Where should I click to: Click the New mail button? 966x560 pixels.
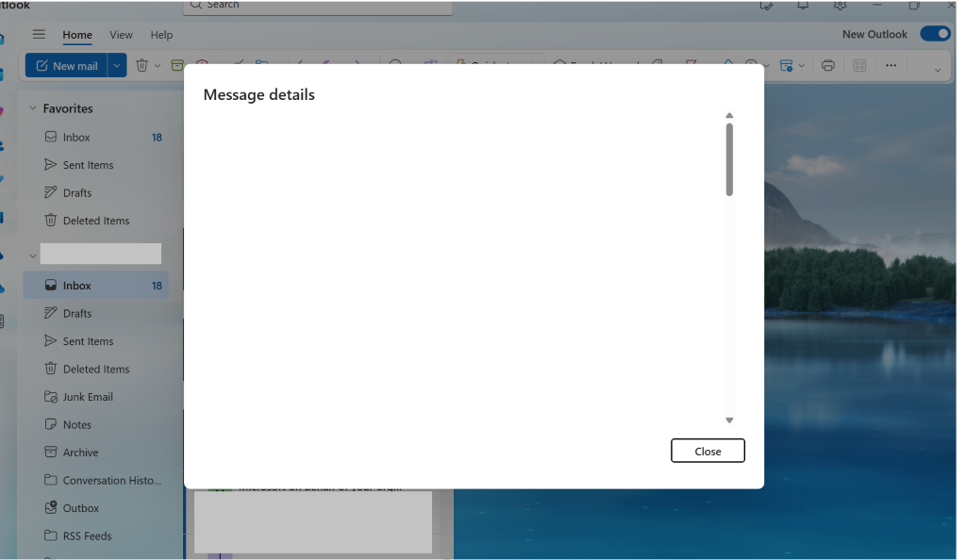pos(67,66)
